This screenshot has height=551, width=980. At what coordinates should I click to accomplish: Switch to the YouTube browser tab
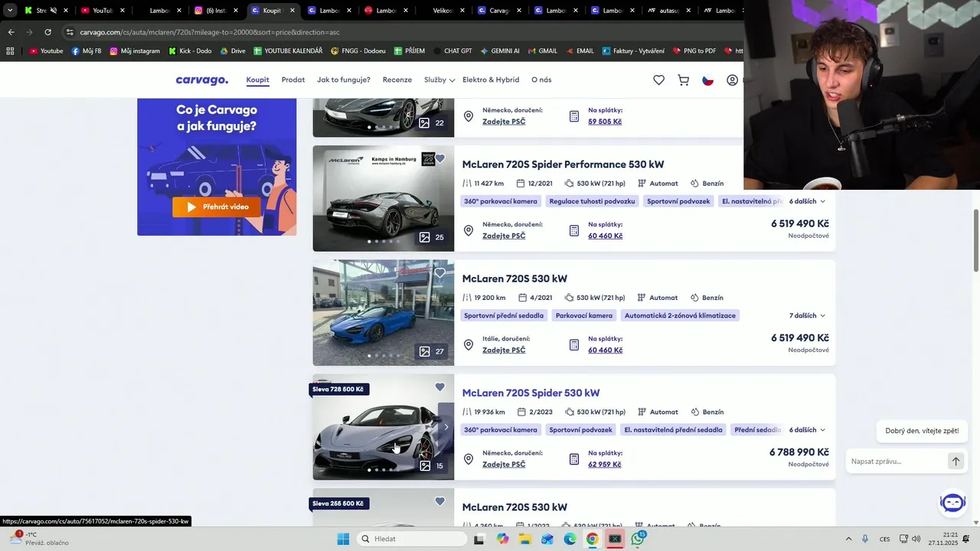102,11
